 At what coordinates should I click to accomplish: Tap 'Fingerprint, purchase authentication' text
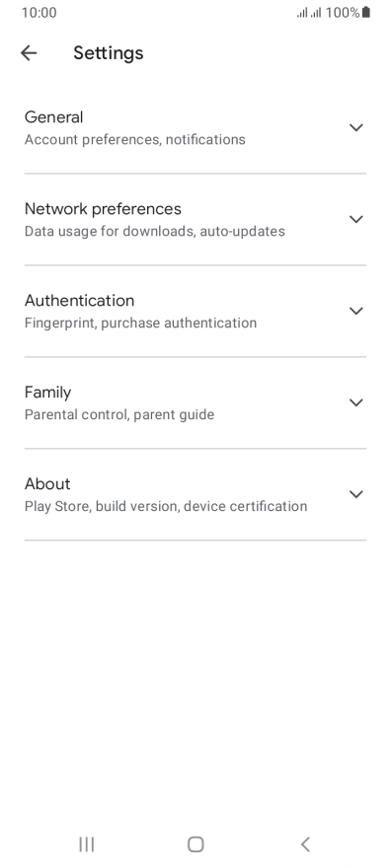(x=140, y=324)
